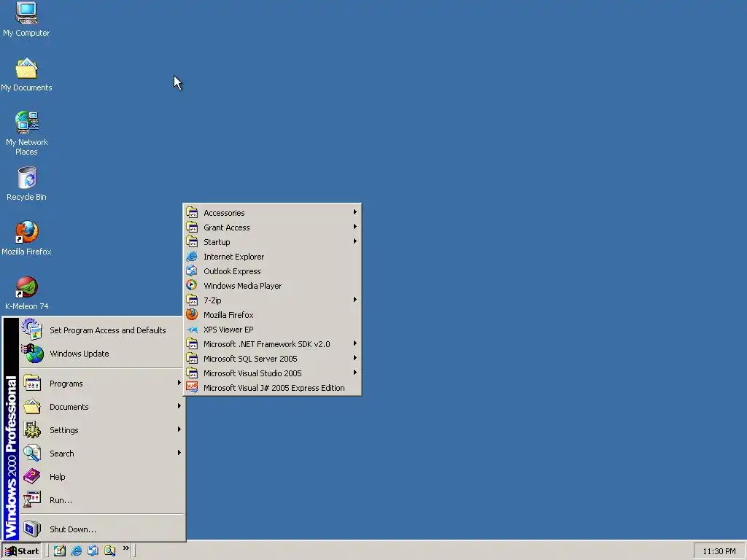
Task: Expand Microsoft SQL Server 2005 submenu arrow
Action: pos(355,358)
